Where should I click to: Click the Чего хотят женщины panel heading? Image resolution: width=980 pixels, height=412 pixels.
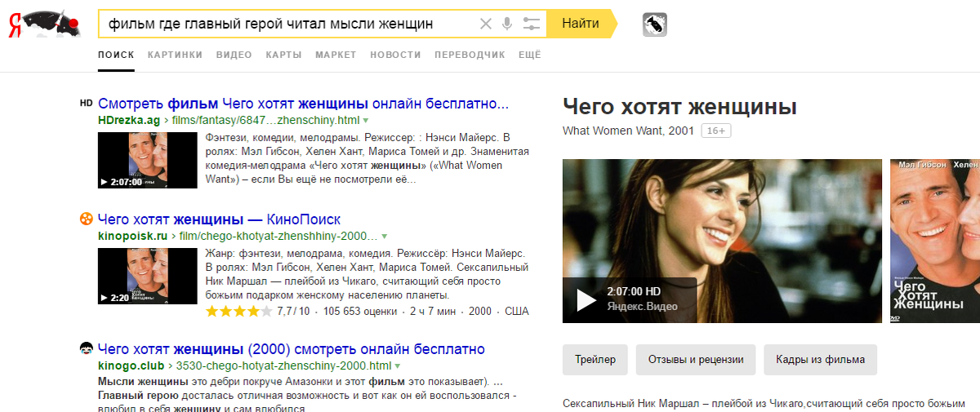679,107
